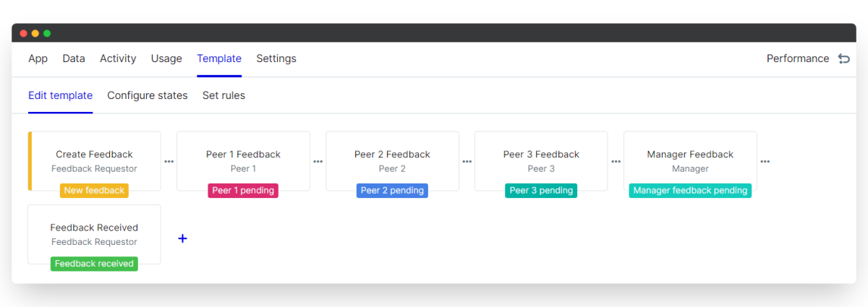
Task: Open ellipsis menu after Peer 2 Feedback card
Action: (467, 162)
